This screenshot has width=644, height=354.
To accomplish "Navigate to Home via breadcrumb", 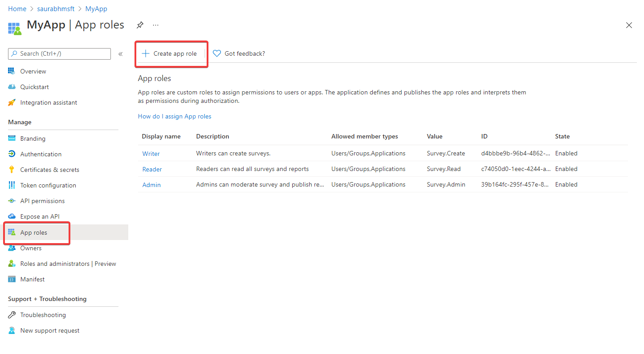I will pos(17,8).
